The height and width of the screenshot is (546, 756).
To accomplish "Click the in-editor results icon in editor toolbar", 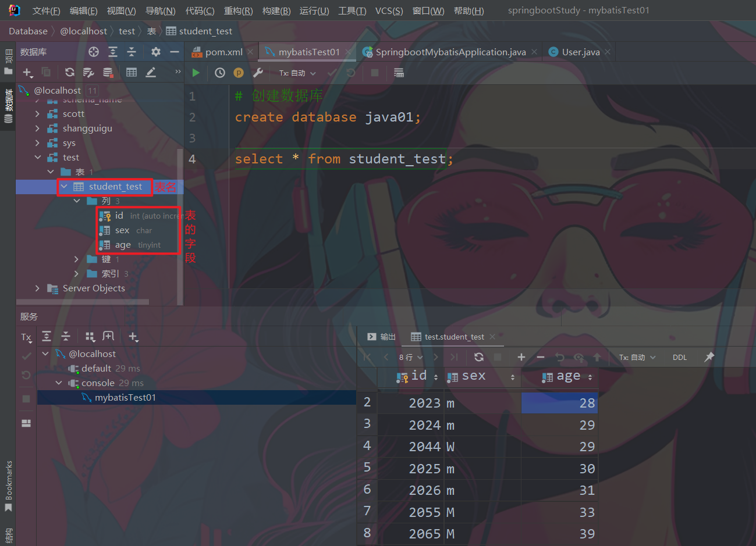I will click(399, 73).
